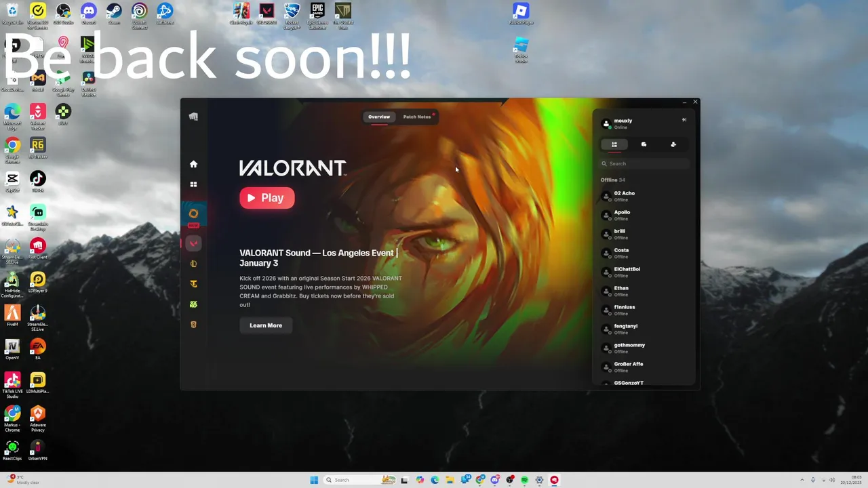Screen dimensions: 868x488
Task: Select the UrbanVPN desktop icon
Action: [38, 450]
